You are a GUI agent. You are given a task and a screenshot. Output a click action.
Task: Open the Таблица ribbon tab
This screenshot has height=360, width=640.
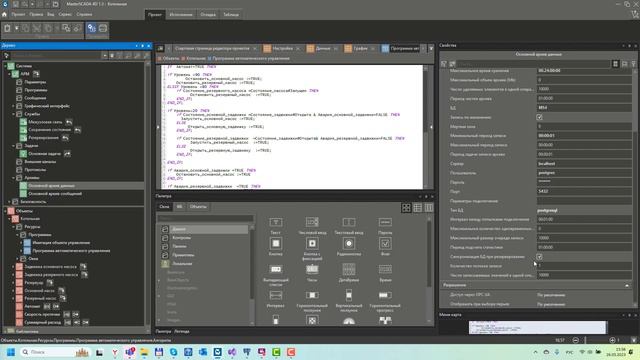coord(231,15)
